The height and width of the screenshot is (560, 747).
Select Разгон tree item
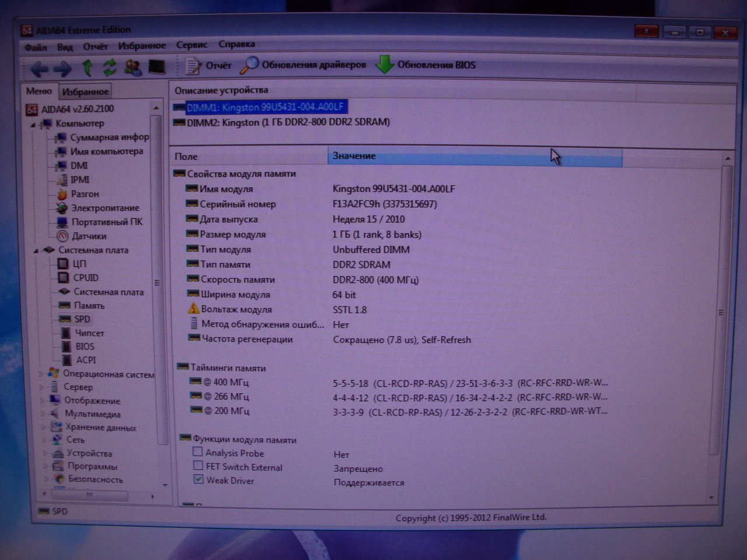coord(78,194)
